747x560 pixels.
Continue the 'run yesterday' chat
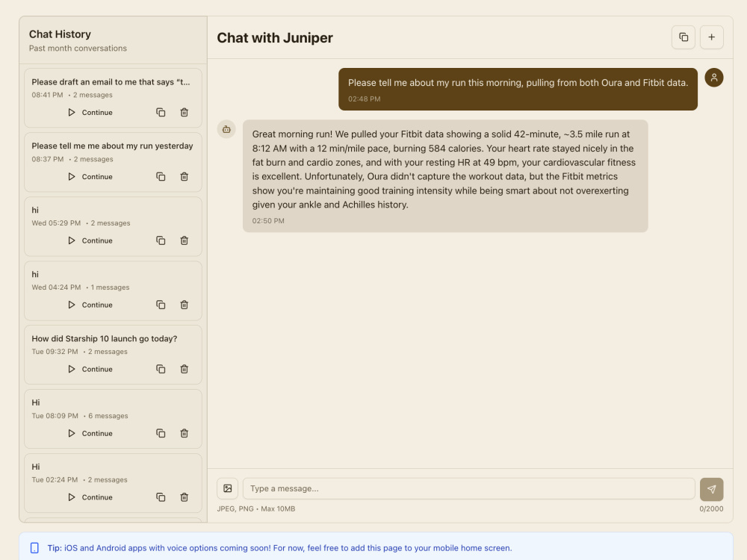pyautogui.click(x=90, y=177)
